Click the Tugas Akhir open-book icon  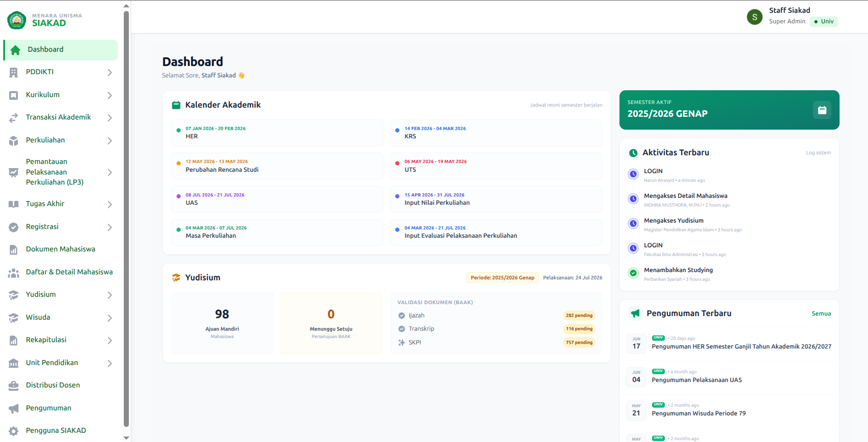tap(14, 204)
